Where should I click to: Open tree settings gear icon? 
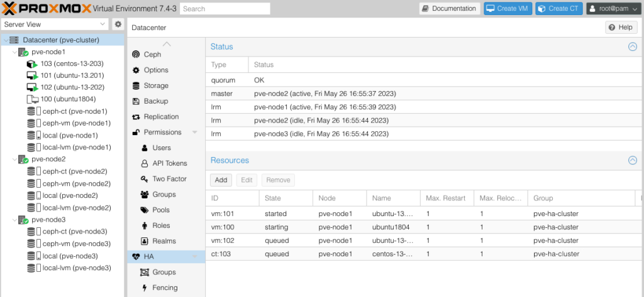click(x=118, y=24)
